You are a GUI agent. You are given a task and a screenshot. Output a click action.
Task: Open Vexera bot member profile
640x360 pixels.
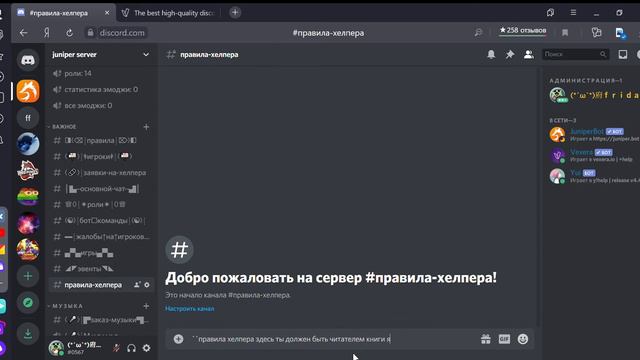pyautogui.click(x=594, y=155)
